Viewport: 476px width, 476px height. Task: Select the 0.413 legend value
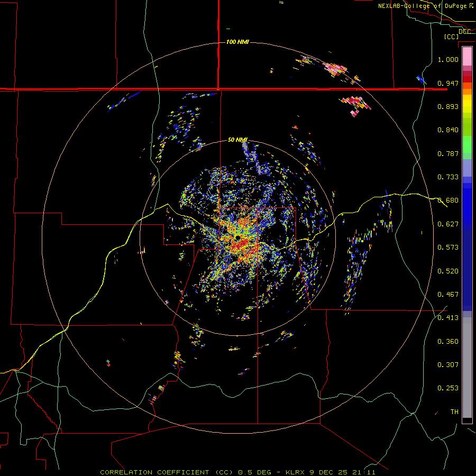point(448,318)
